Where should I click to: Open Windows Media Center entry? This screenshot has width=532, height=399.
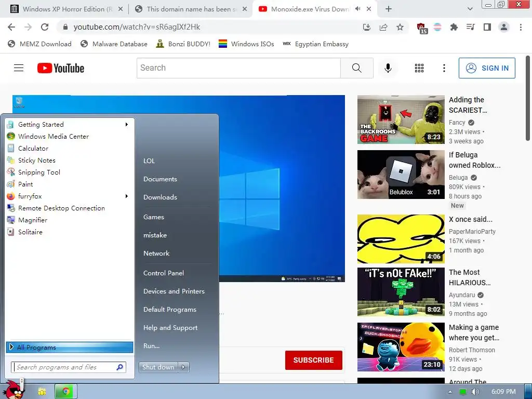click(x=54, y=137)
